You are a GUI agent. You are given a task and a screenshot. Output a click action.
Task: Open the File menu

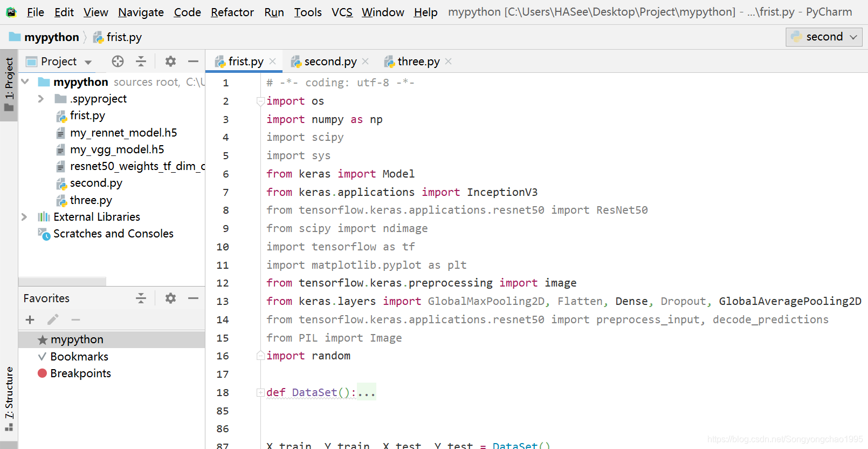coord(35,12)
